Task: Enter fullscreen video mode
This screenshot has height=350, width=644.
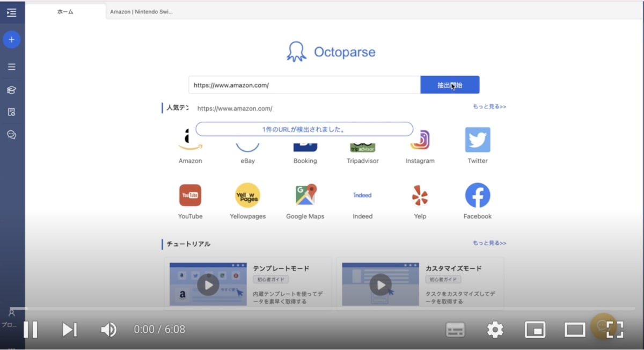Action: click(x=614, y=330)
